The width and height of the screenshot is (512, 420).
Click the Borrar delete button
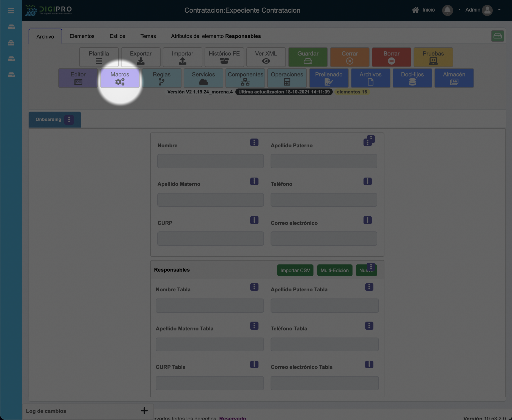pyautogui.click(x=391, y=57)
